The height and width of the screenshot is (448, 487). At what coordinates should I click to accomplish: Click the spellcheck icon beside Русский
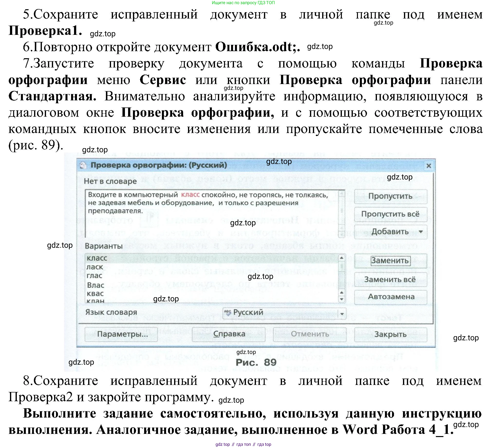(x=227, y=313)
